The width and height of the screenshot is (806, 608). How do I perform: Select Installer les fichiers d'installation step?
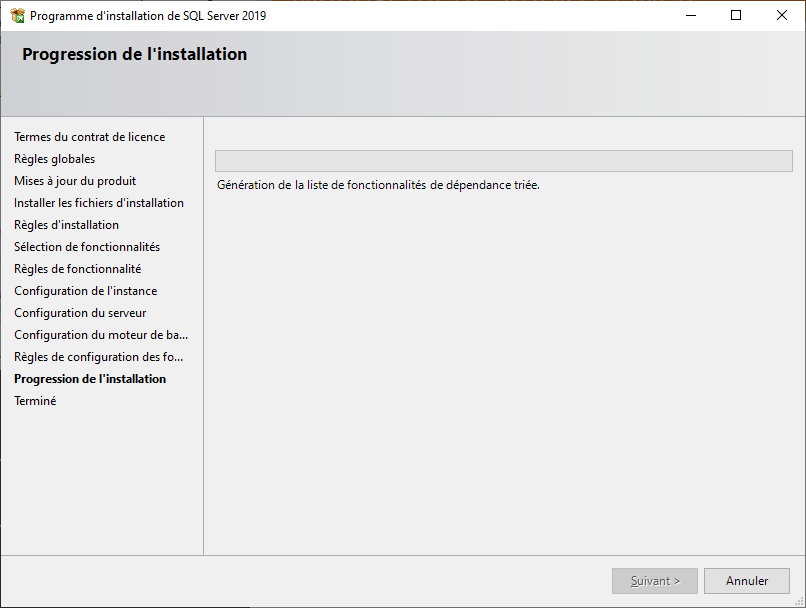(x=99, y=203)
